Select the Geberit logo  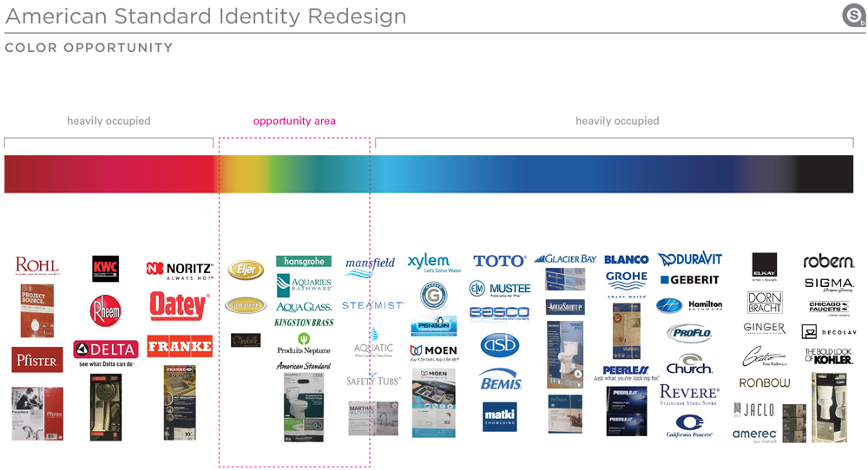pyautogui.click(x=689, y=280)
